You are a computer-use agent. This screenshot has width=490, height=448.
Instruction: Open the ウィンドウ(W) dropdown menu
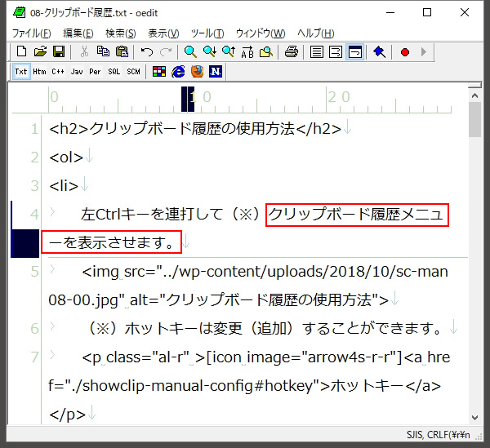click(261, 33)
